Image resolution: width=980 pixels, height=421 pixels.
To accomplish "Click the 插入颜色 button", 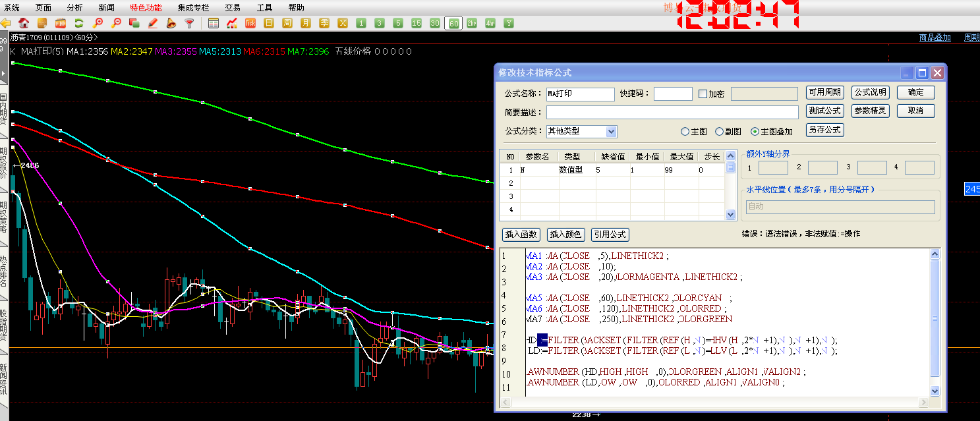I will click(x=566, y=235).
